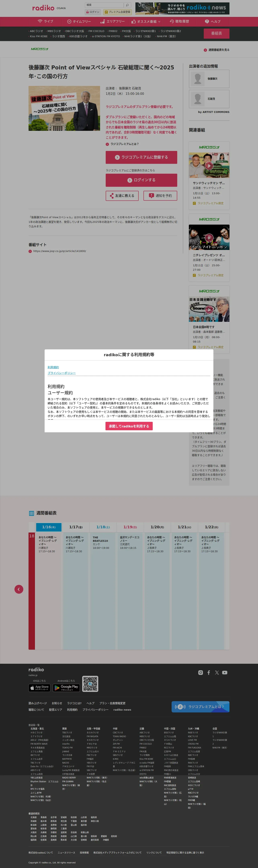Click the 通知を予約 button

(x=161, y=196)
